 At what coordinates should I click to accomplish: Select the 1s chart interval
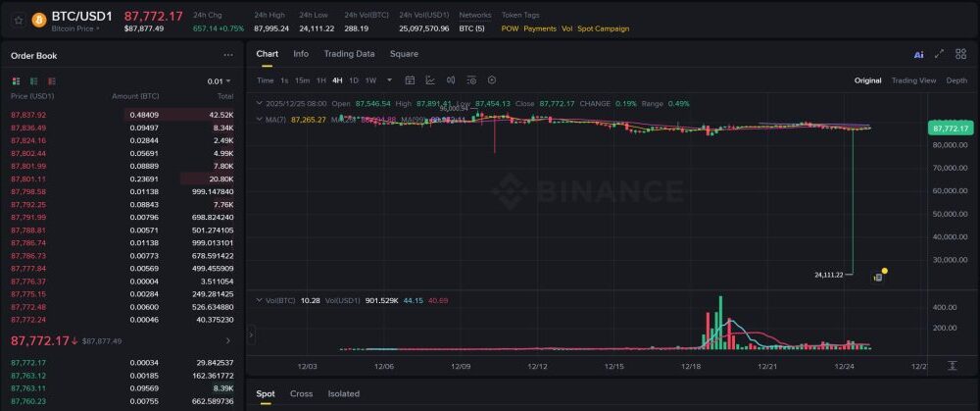point(284,80)
